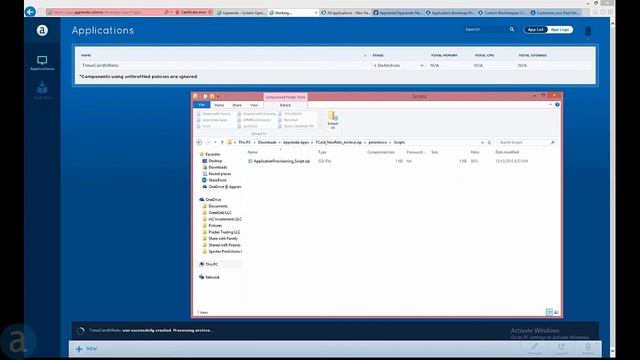Select Compressed Folder Tools contextual tab
This screenshot has height=360, width=640.
(x=285, y=97)
